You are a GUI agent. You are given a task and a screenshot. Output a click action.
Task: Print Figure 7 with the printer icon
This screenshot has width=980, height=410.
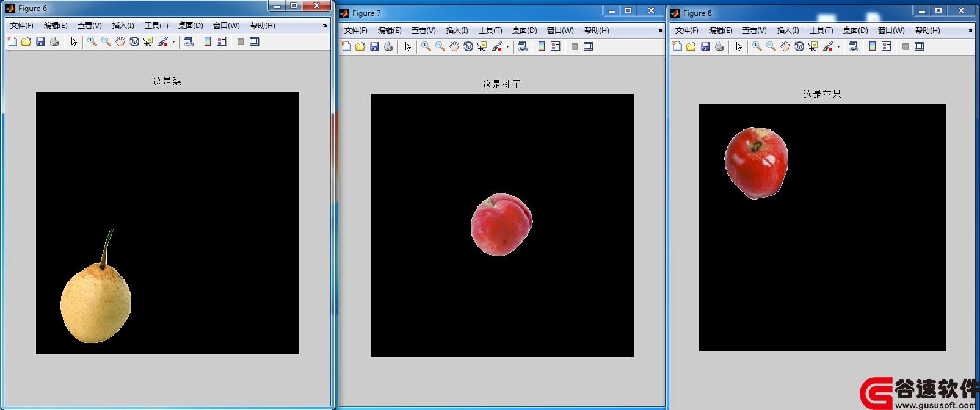pyautogui.click(x=388, y=46)
